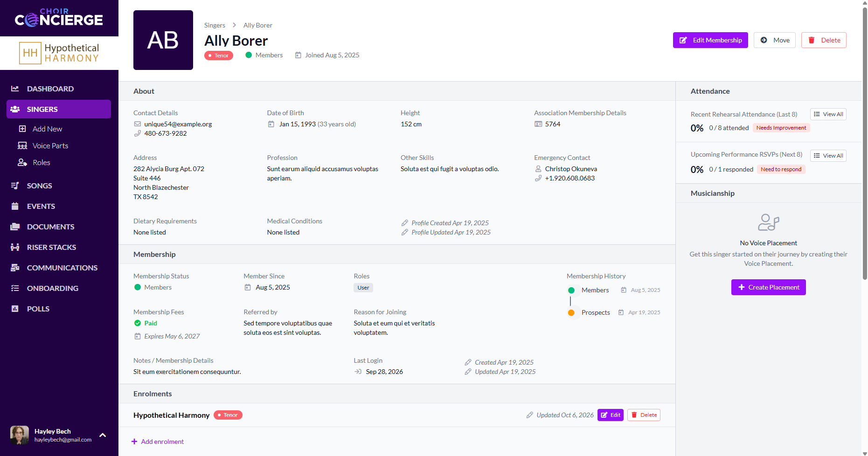
Task: Click the Move button
Action: (775, 40)
